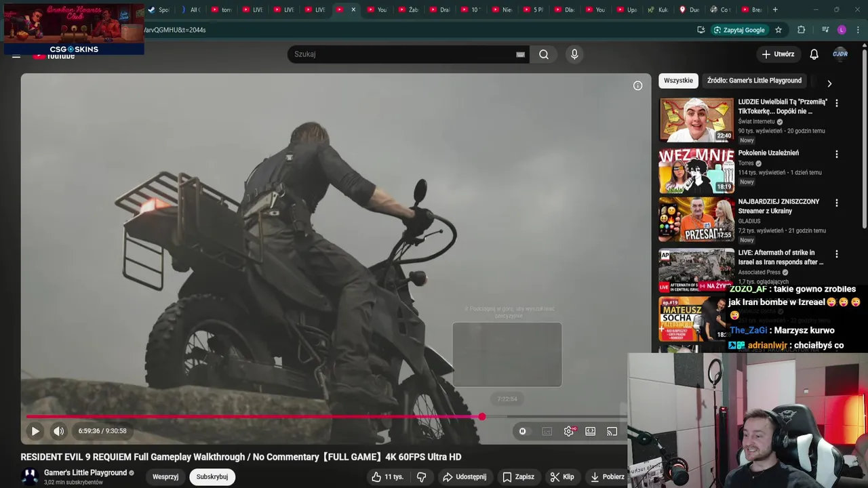Open Pokolenie Uzależnień video thumbnail
The width and height of the screenshot is (868, 488).
(x=696, y=170)
